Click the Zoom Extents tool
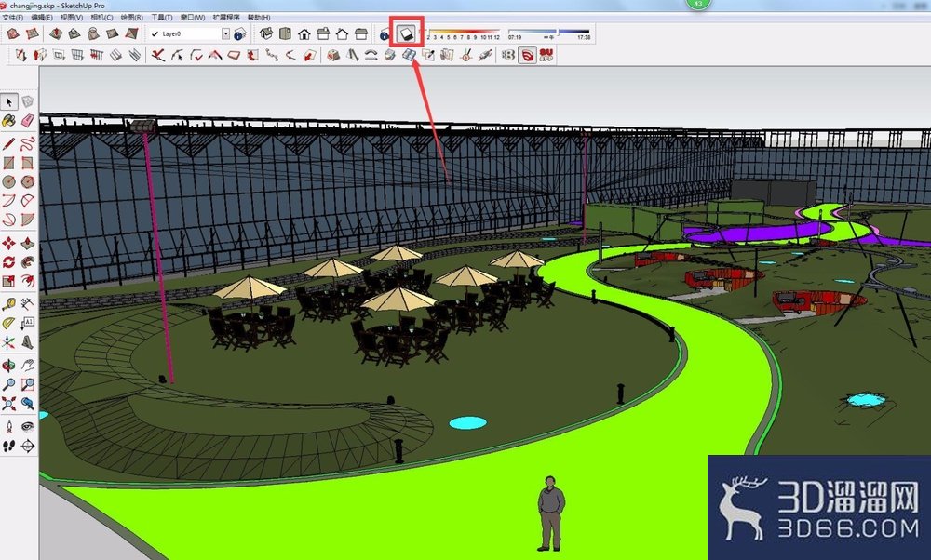The height and width of the screenshot is (560, 931). [x=9, y=404]
